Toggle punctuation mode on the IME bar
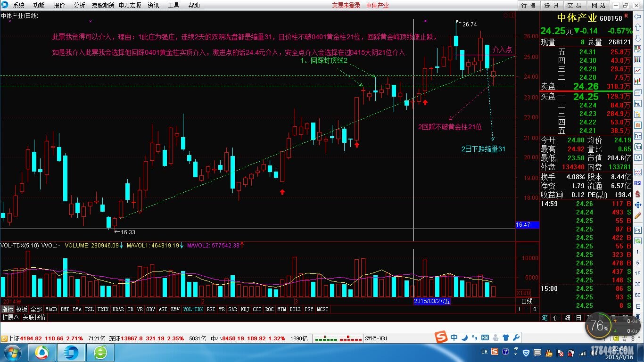 (475, 337)
